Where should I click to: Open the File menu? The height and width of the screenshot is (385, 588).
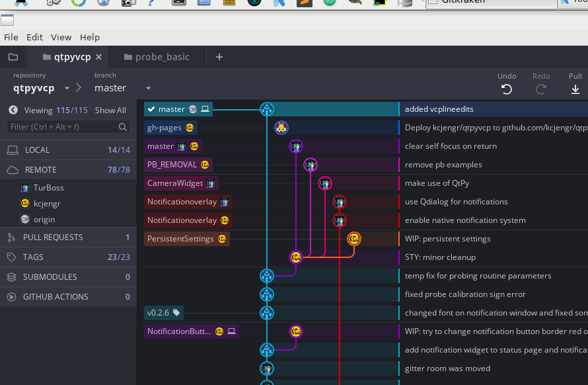[x=11, y=37]
